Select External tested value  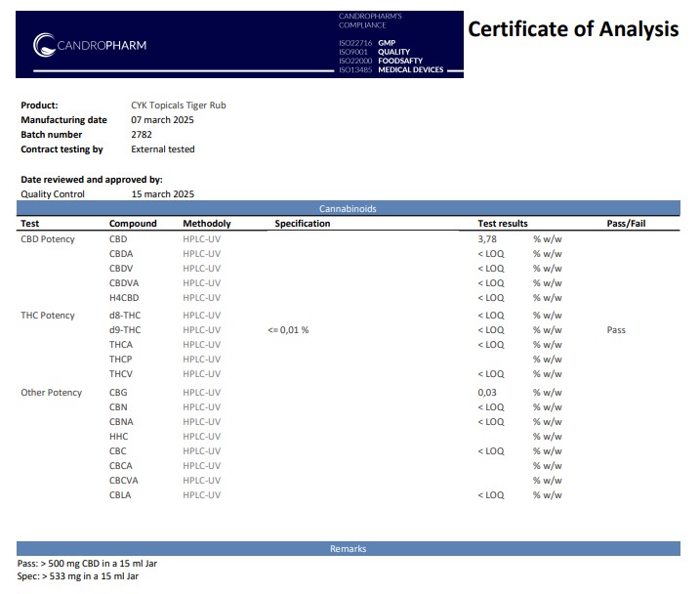[x=163, y=149]
